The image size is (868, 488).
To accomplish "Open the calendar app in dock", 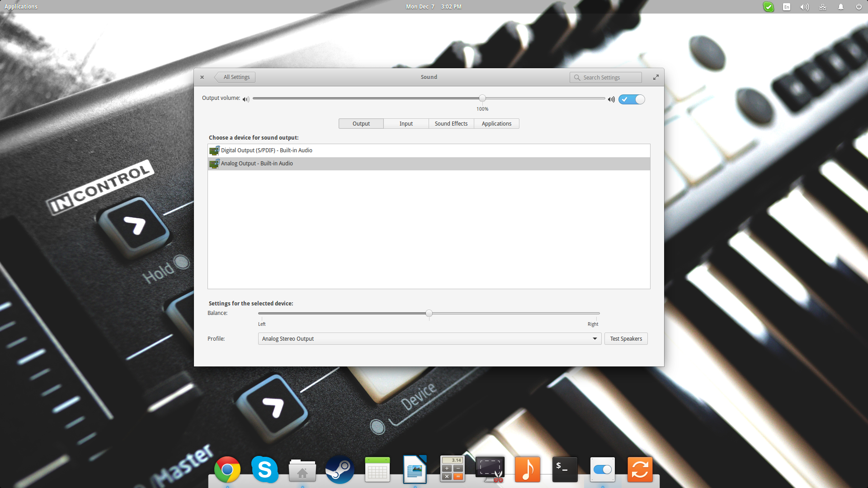I will coord(377,469).
